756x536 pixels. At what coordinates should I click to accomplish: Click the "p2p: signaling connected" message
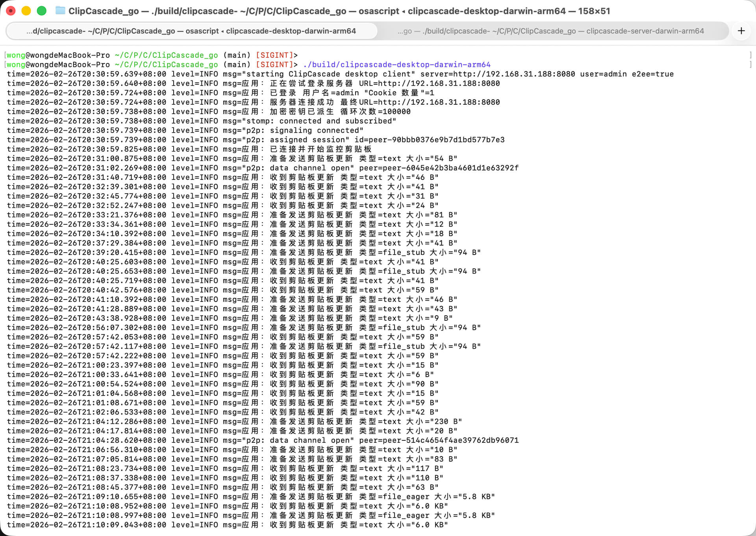[x=302, y=130]
